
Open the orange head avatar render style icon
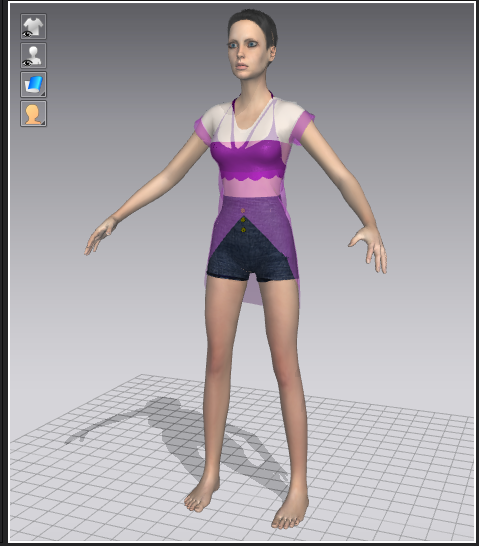pyautogui.click(x=33, y=114)
